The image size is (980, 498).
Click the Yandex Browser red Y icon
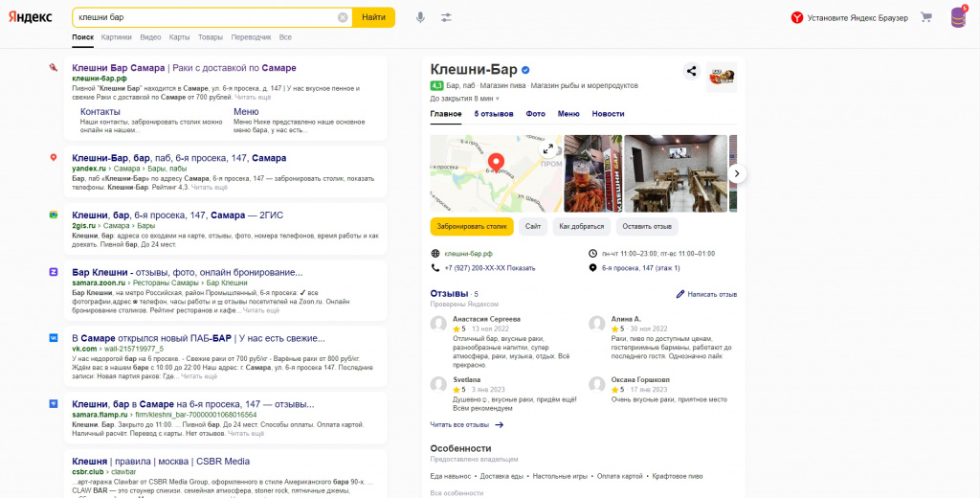click(797, 17)
